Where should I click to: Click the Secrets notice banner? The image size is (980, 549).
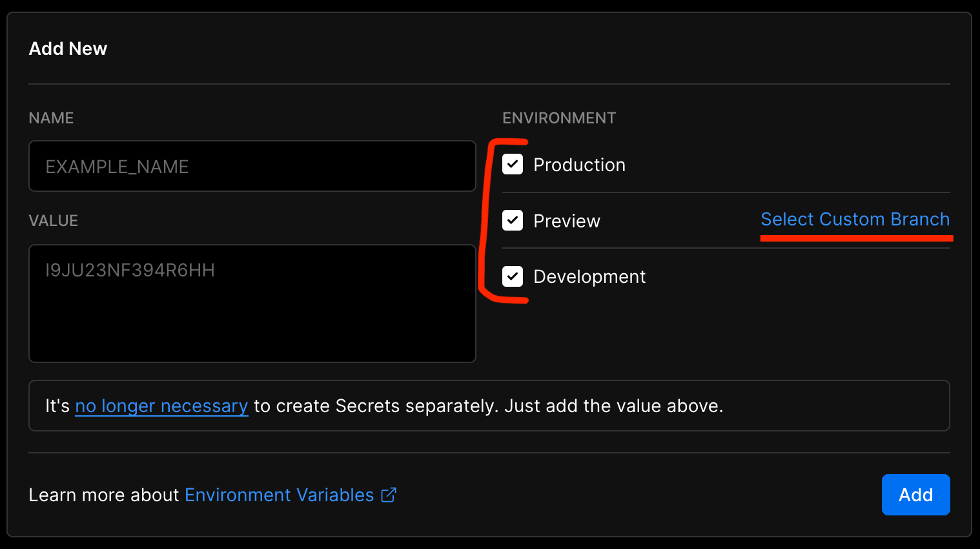pyautogui.click(x=489, y=406)
